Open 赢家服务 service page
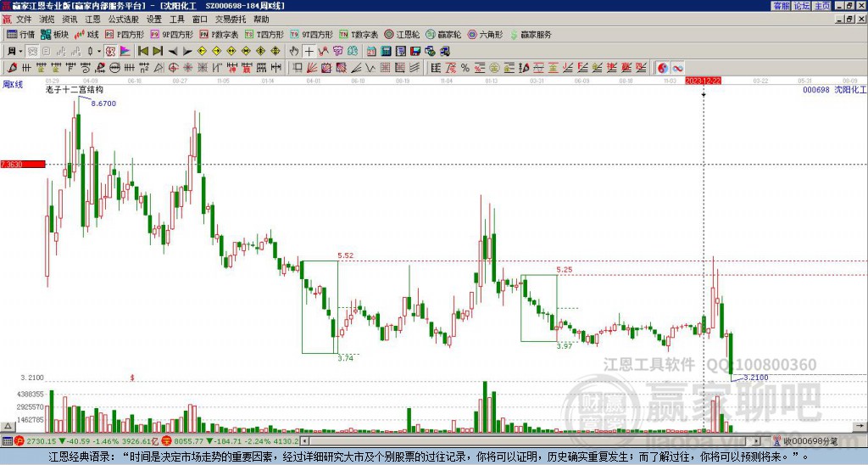The width and height of the screenshot is (868, 465). (x=531, y=35)
